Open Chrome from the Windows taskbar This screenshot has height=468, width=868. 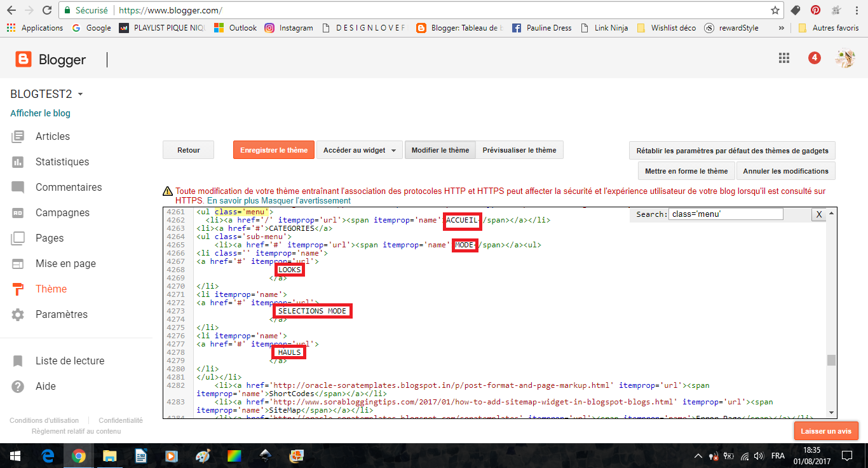[79, 456]
